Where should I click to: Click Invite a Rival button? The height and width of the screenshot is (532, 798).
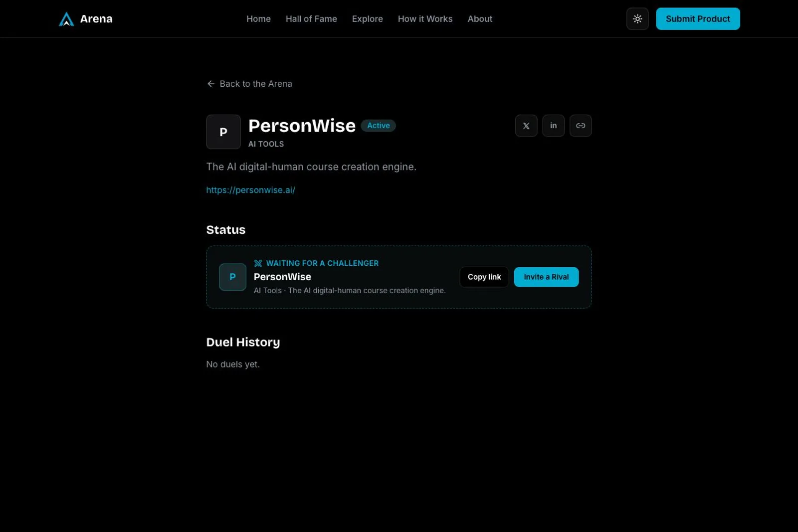point(546,277)
